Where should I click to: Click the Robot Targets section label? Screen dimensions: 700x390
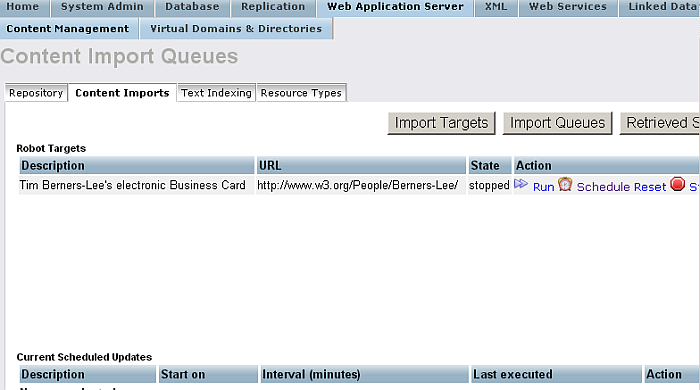[51, 149]
